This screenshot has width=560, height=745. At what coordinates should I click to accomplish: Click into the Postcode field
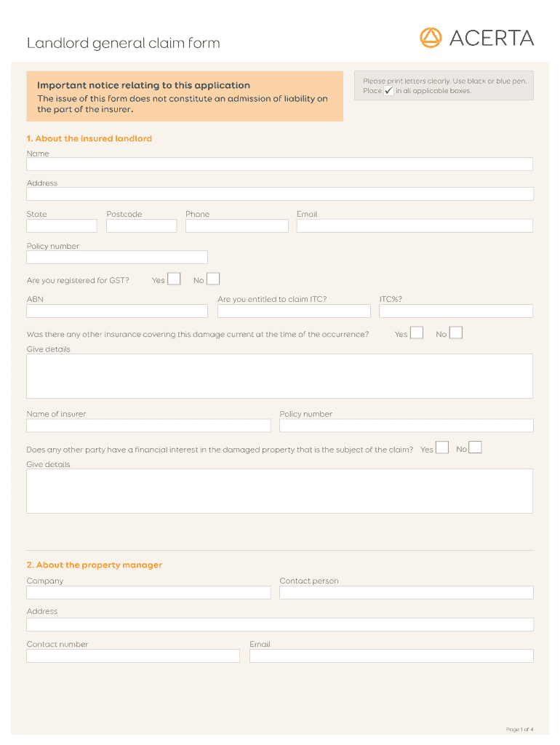click(x=141, y=226)
